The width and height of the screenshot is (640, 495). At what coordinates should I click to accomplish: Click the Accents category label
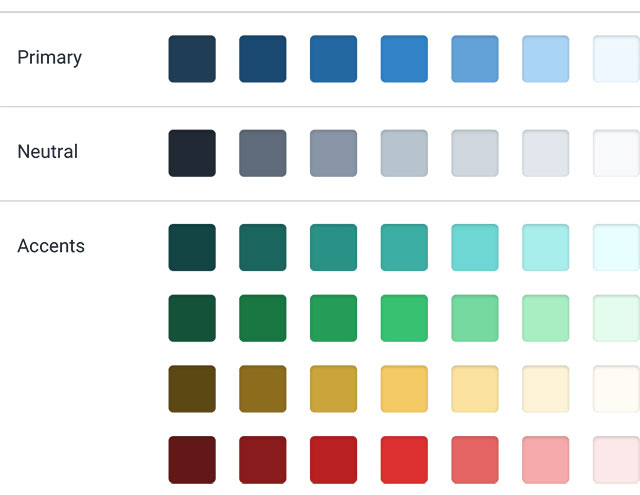(x=51, y=246)
